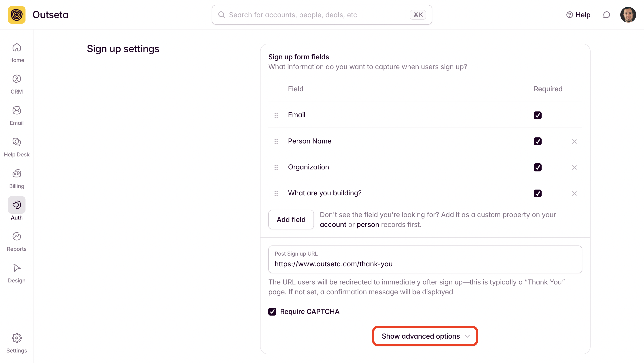The height and width of the screenshot is (363, 644).
Task: Follow the account custom property link
Action: click(x=333, y=225)
